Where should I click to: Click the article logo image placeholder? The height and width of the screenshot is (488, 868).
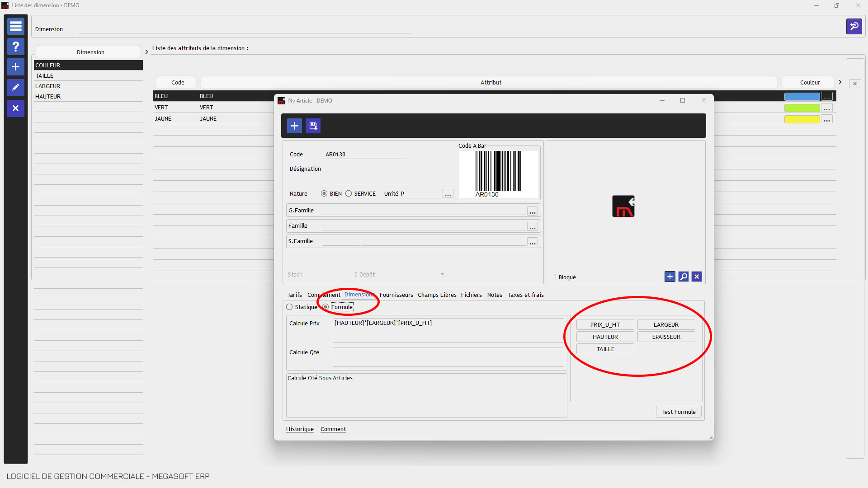coord(623,206)
